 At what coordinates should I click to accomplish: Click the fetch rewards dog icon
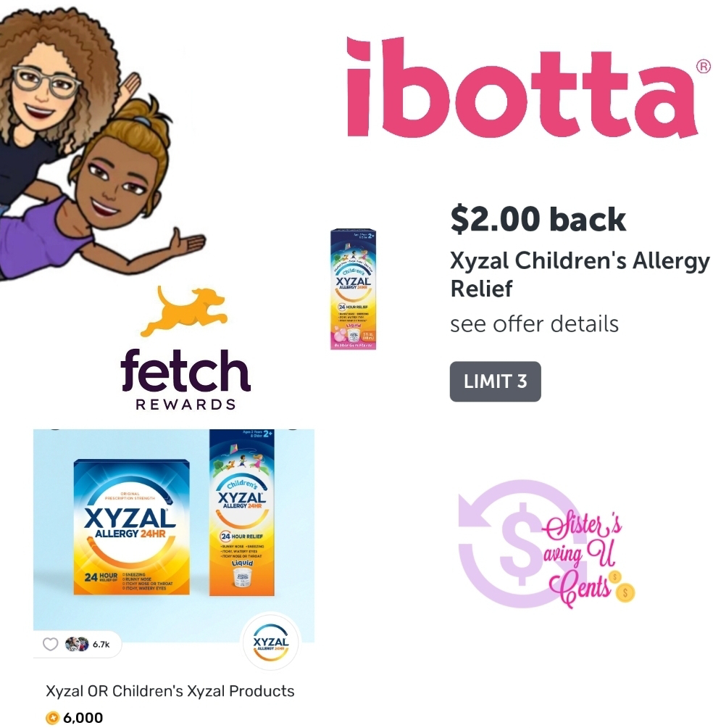[x=184, y=311]
